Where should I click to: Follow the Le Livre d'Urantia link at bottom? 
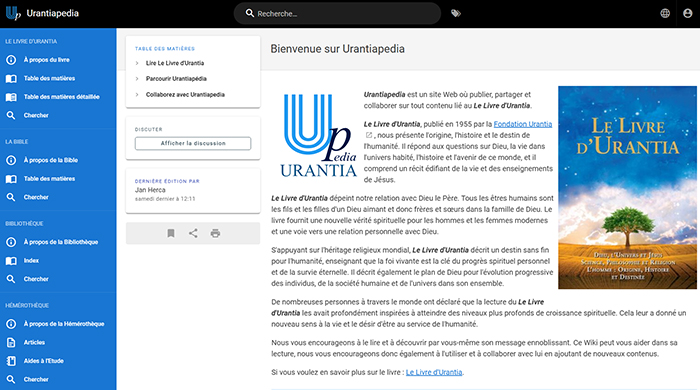pyautogui.click(x=434, y=372)
